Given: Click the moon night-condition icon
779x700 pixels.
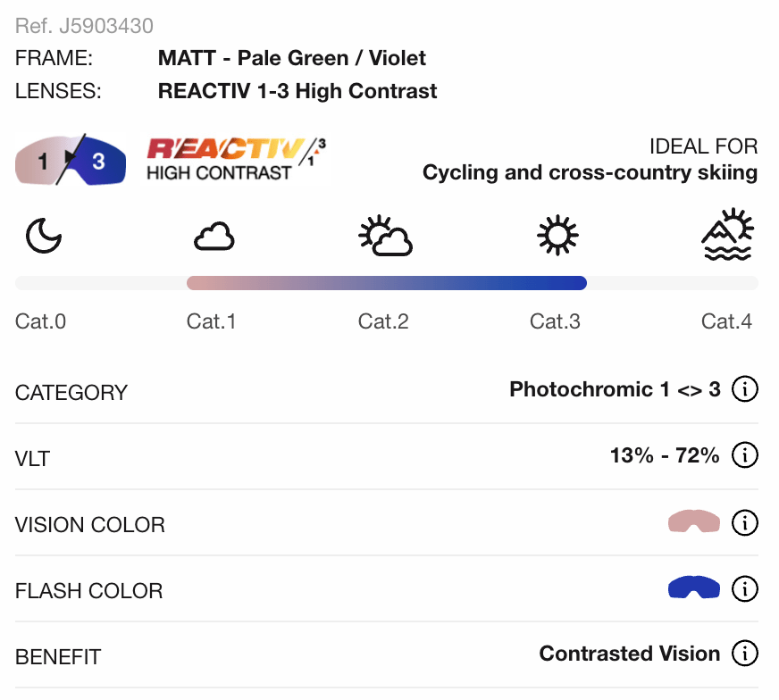Looking at the screenshot, I should click(x=43, y=237).
